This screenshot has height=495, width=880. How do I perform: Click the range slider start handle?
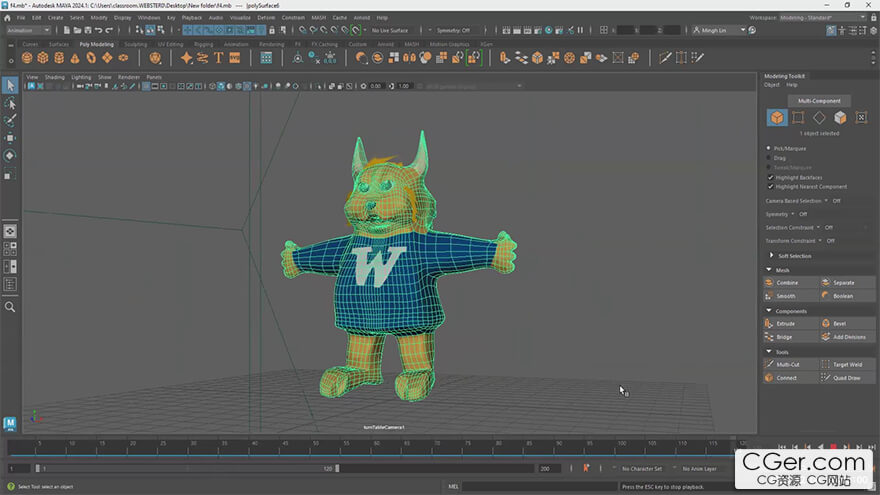pos(38,468)
